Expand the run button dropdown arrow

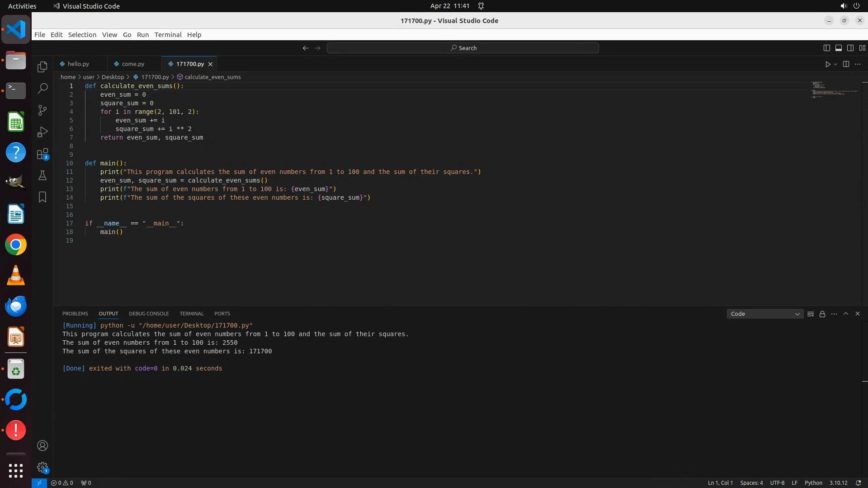[x=835, y=64]
